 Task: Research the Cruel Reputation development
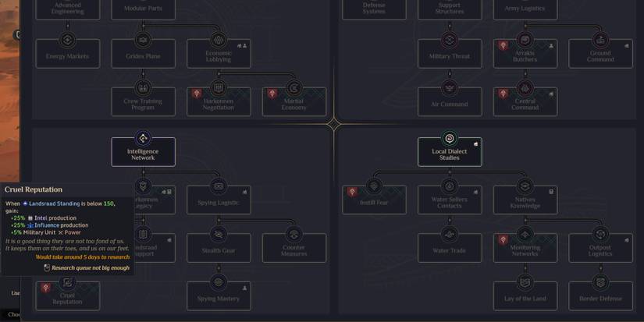(x=68, y=295)
